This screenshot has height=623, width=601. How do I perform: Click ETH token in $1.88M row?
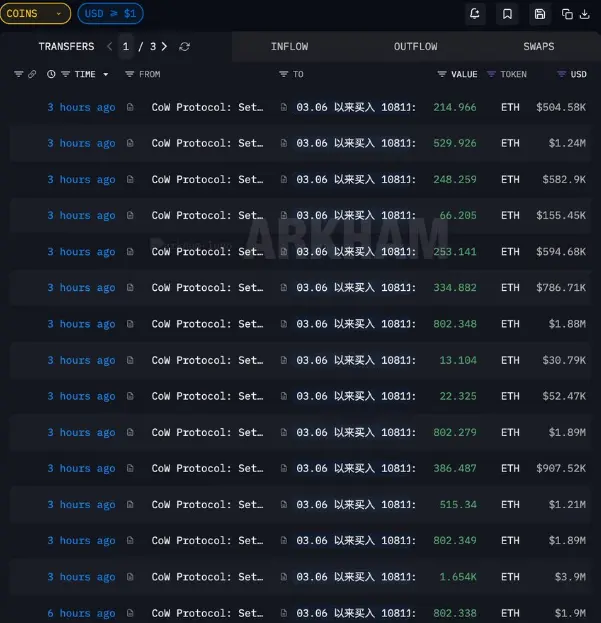(x=510, y=324)
